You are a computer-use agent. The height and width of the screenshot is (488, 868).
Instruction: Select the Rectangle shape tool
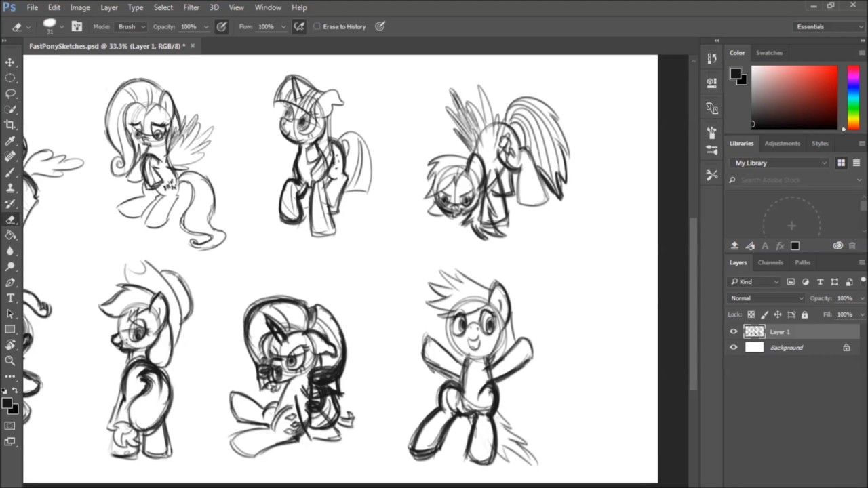10,329
